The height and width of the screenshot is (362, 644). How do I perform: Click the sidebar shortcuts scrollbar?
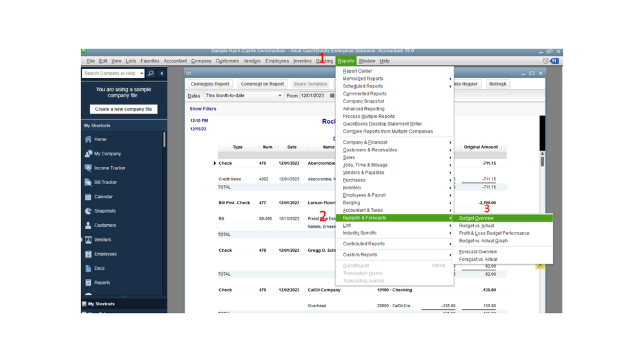164,140
